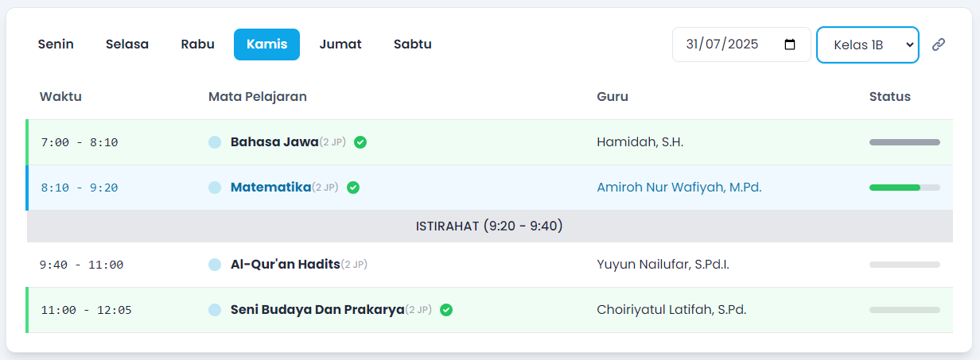Open the Jumat schedule tab
Image resolution: width=980 pixels, height=360 pixels.
pyautogui.click(x=340, y=45)
